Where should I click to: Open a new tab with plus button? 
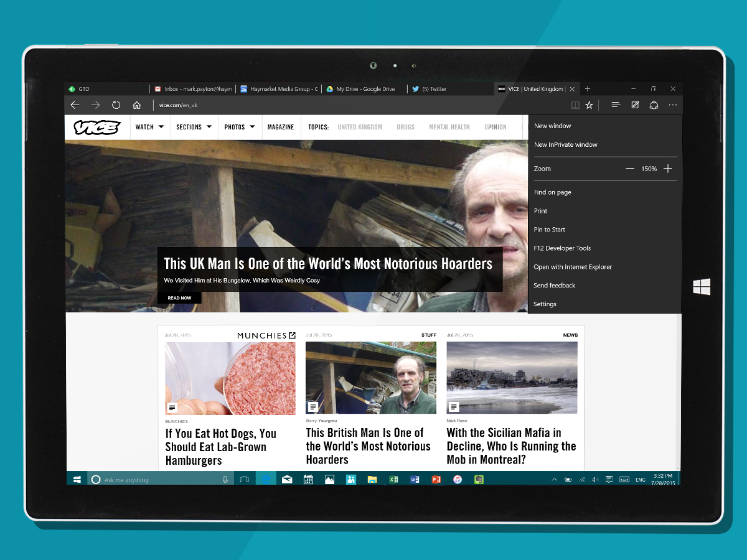tap(587, 89)
